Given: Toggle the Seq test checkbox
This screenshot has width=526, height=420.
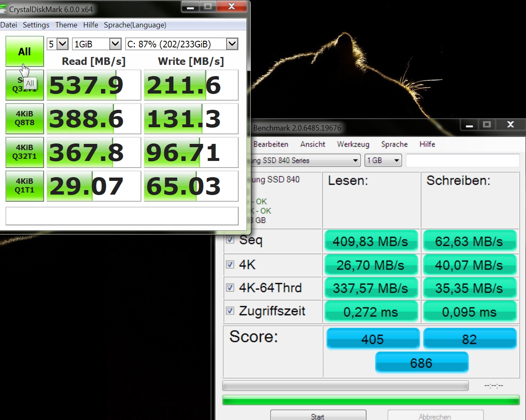Looking at the screenshot, I should click(x=230, y=240).
